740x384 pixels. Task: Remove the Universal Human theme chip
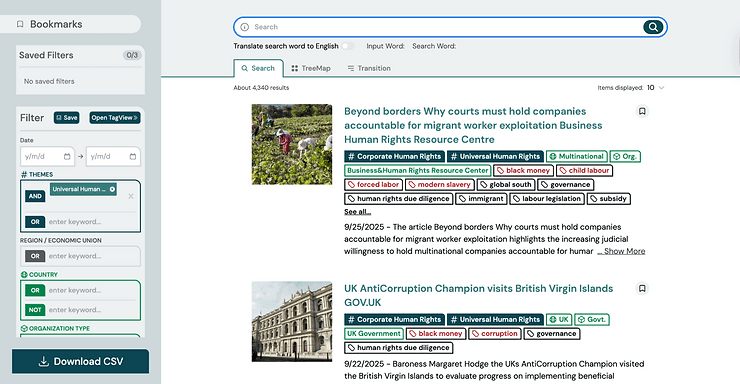112,189
